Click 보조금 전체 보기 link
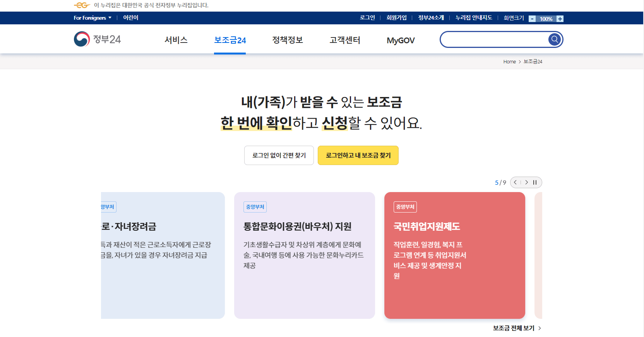644x337 pixels. click(x=517, y=328)
